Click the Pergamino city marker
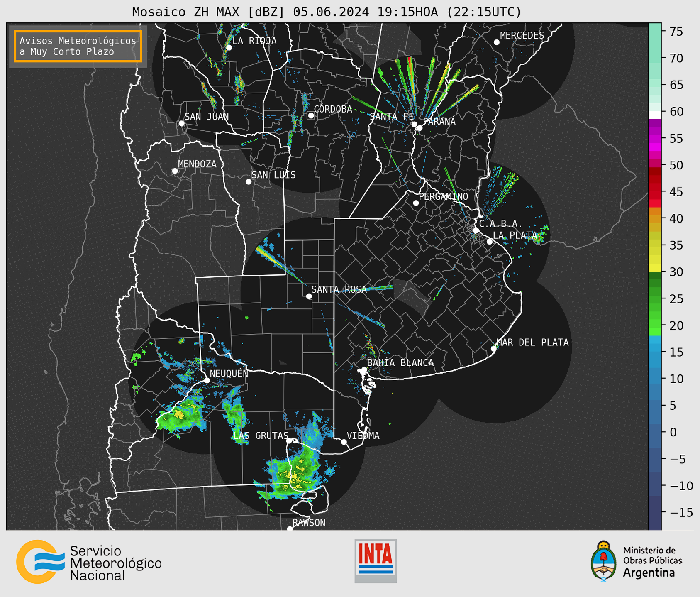The image size is (700, 597). 416,203
